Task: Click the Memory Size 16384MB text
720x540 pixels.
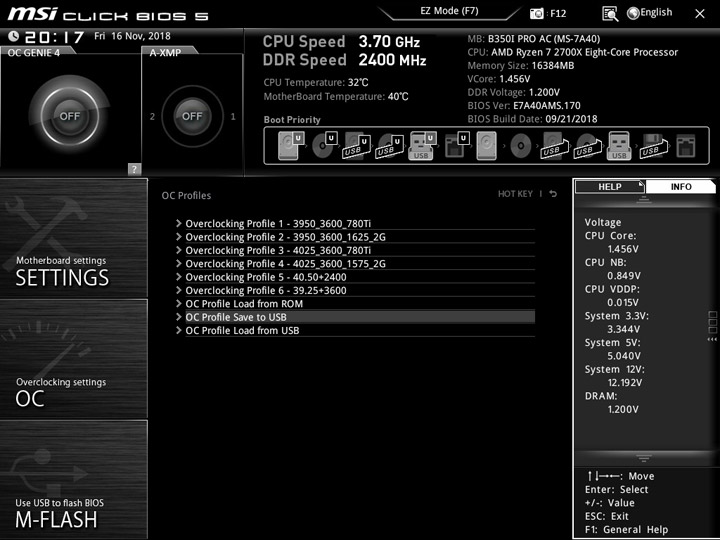Action: pyautogui.click(x=521, y=66)
